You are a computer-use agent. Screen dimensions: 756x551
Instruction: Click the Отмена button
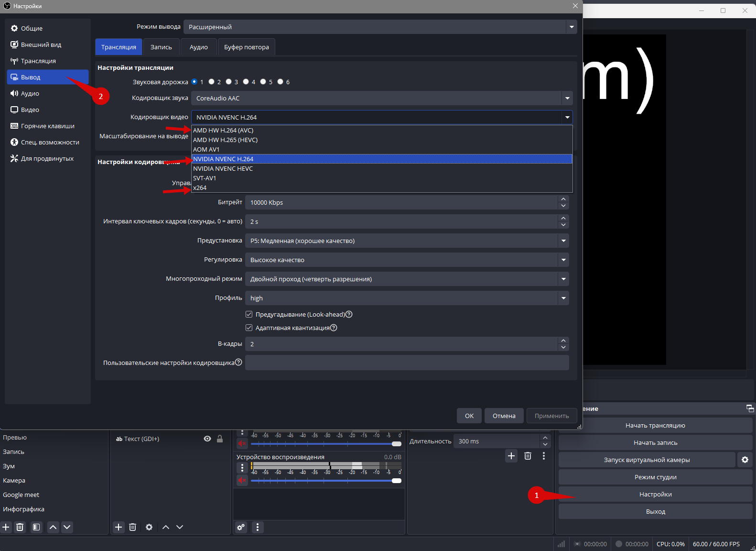504,416
